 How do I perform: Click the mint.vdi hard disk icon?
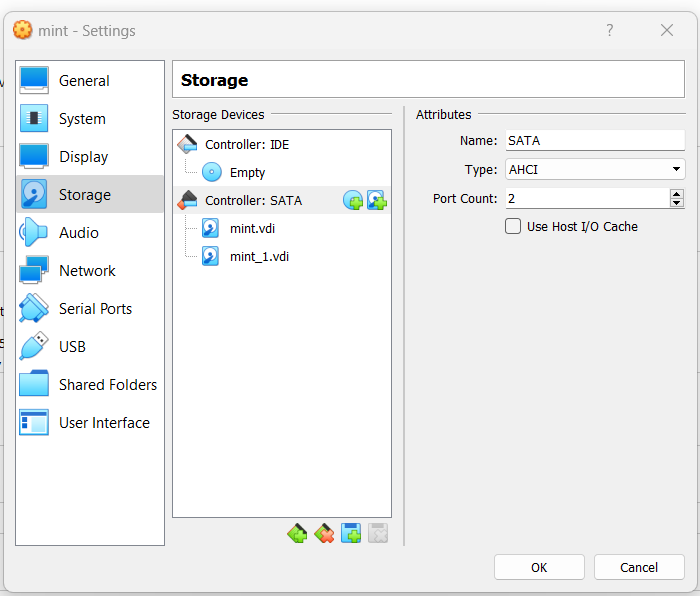(x=210, y=228)
